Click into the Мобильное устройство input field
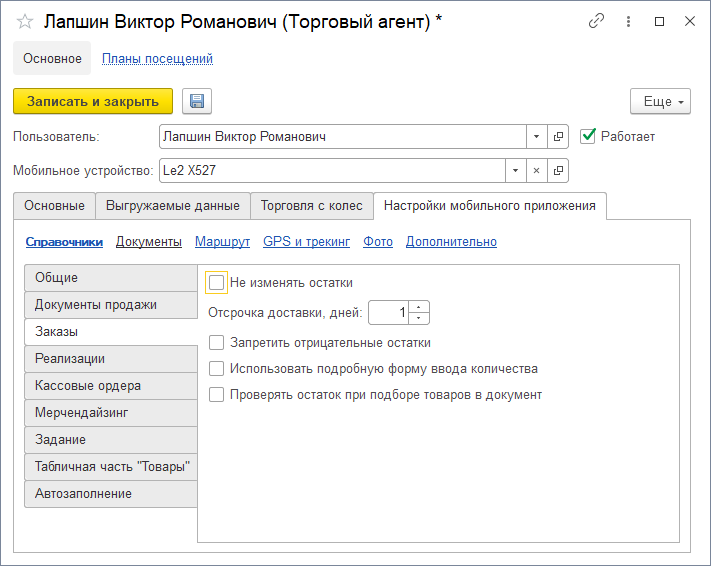This screenshot has height=566, width=711. pyautogui.click(x=332, y=171)
